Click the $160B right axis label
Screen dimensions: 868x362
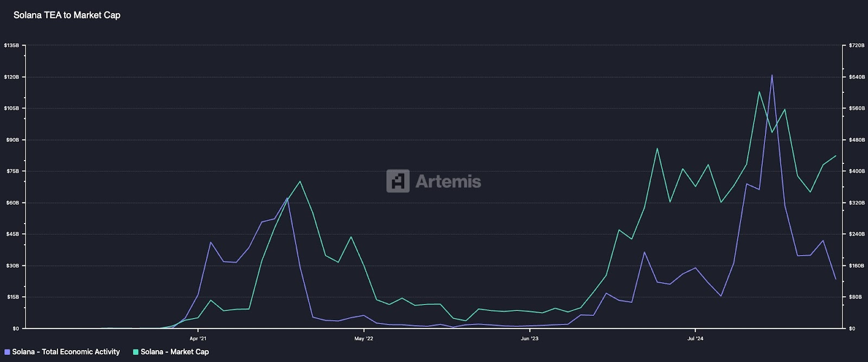point(857,266)
